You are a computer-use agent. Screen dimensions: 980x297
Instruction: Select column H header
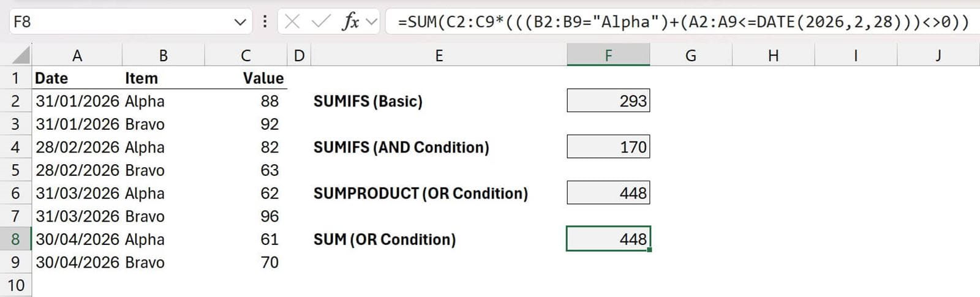pyautogui.click(x=774, y=56)
